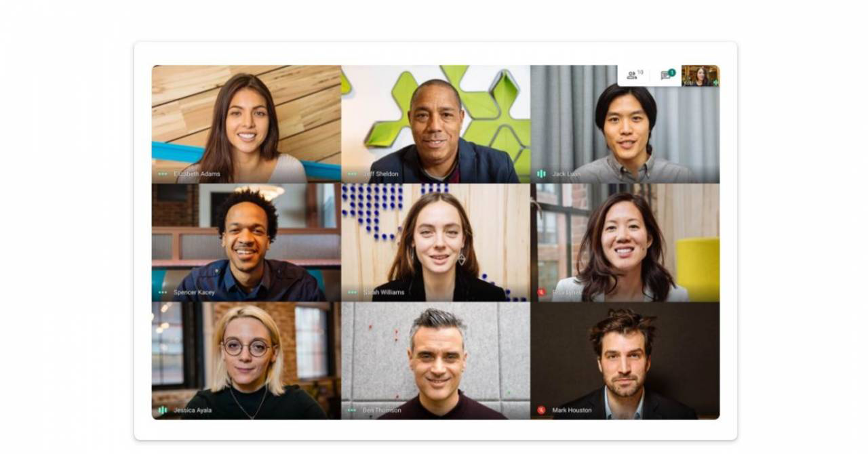Click Spencer Kacey's three-dot audio indicator

coord(163,292)
